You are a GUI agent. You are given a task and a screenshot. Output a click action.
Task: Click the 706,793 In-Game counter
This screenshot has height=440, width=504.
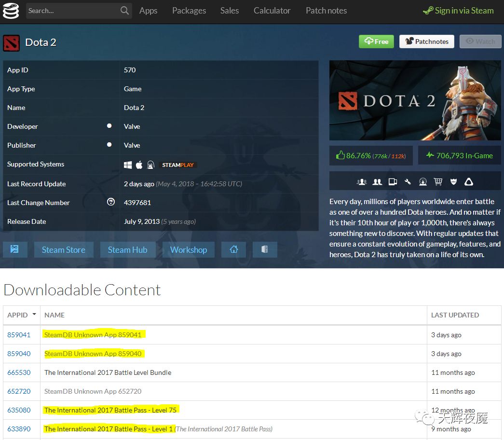coord(460,155)
